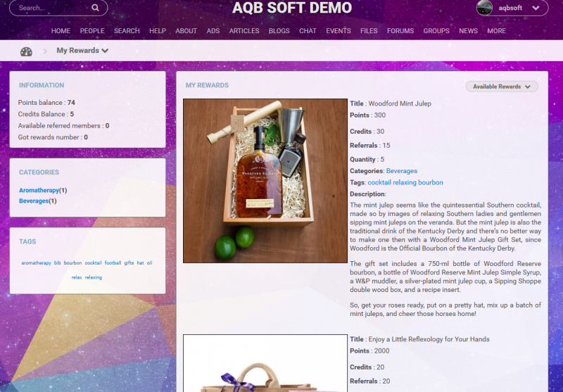
Task: Click the MY REWARDS section heading
Action: tap(207, 85)
